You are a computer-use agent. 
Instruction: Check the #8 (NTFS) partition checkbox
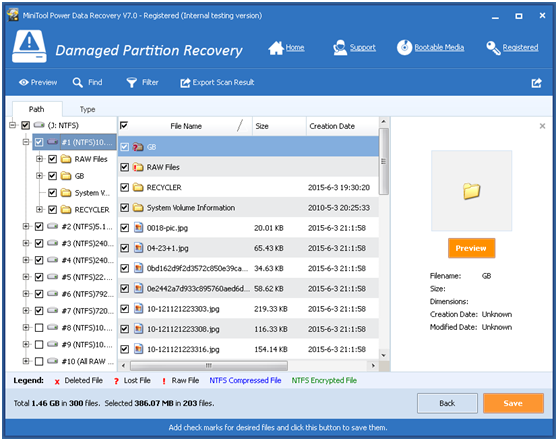point(39,328)
